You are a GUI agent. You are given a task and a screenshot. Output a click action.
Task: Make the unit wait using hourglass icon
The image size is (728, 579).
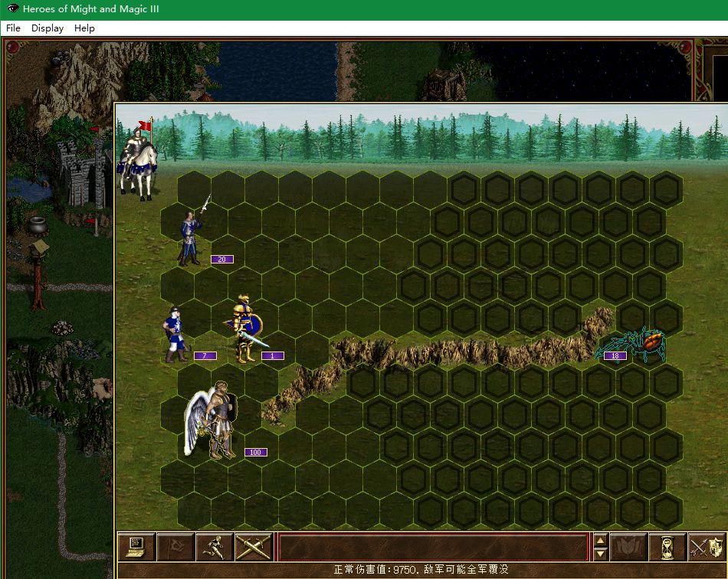pyautogui.click(x=667, y=548)
